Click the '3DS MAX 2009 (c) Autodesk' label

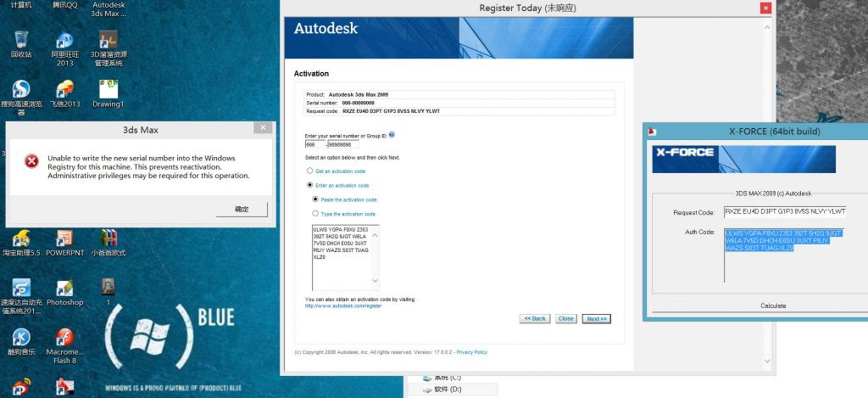click(x=773, y=193)
